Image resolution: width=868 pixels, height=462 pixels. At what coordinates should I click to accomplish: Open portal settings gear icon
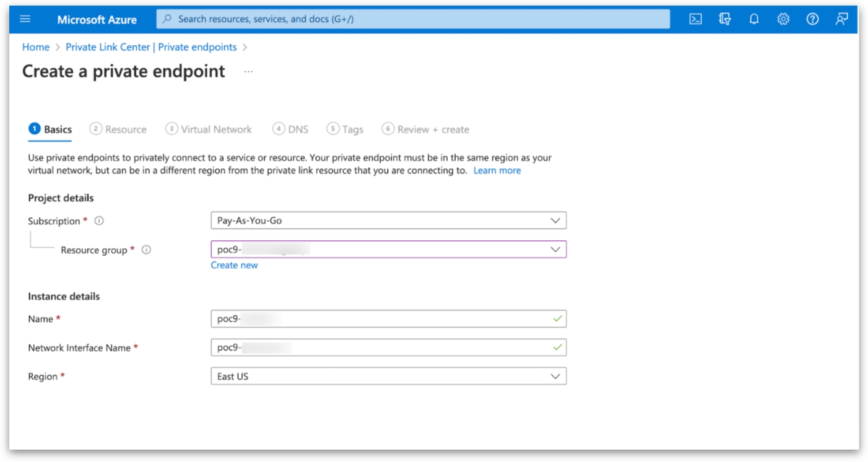point(783,19)
